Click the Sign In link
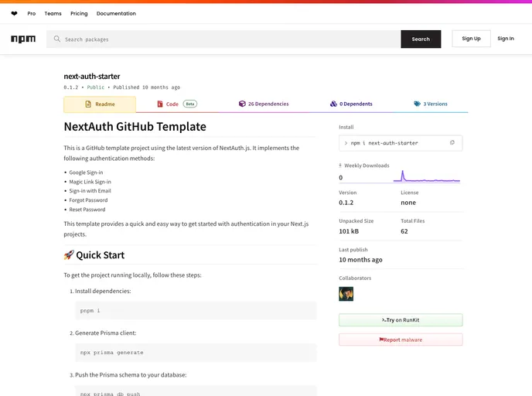The height and width of the screenshot is (396, 532). tap(506, 39)
